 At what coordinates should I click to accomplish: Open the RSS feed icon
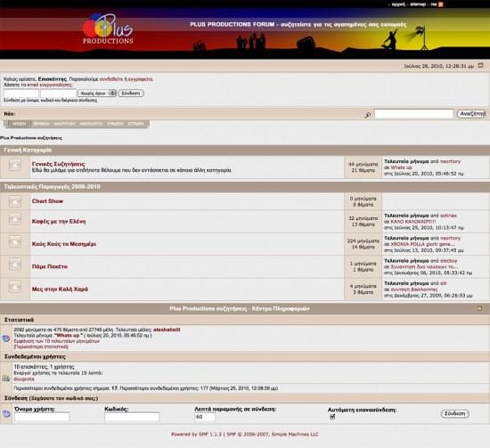441,4
